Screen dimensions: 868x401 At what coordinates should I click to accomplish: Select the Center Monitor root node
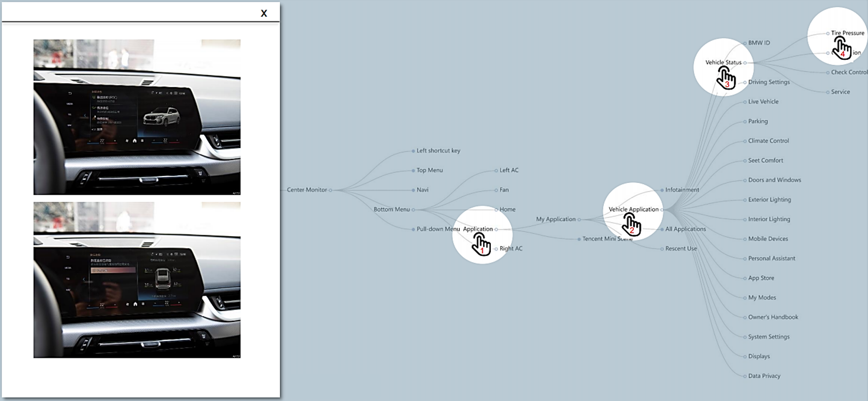tap(307, 190)
